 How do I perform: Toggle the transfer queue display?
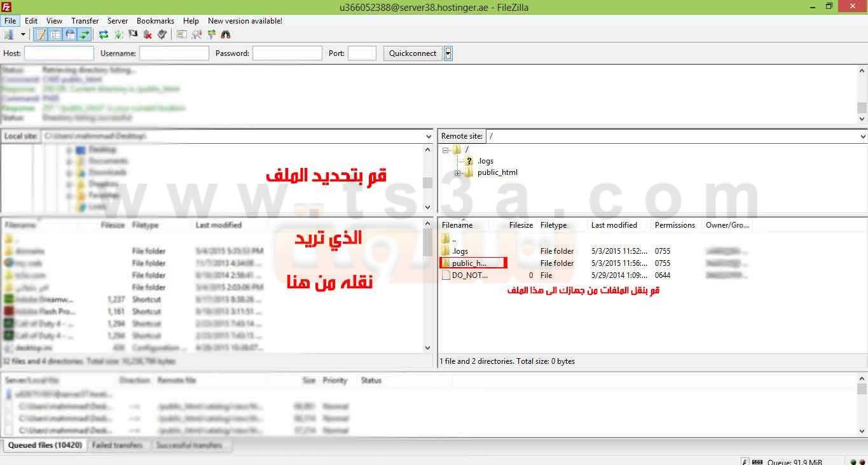pyautogui.click(x=84, y=34)
